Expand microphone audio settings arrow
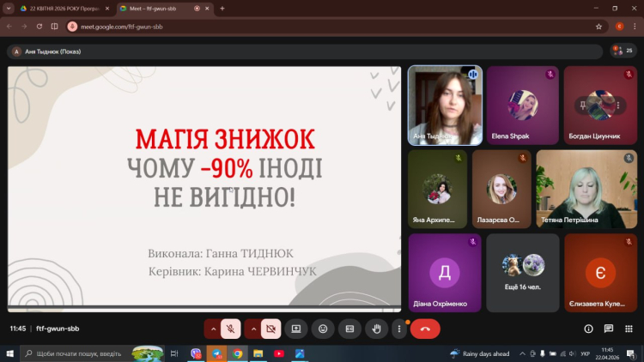 (x=213, y=329)
